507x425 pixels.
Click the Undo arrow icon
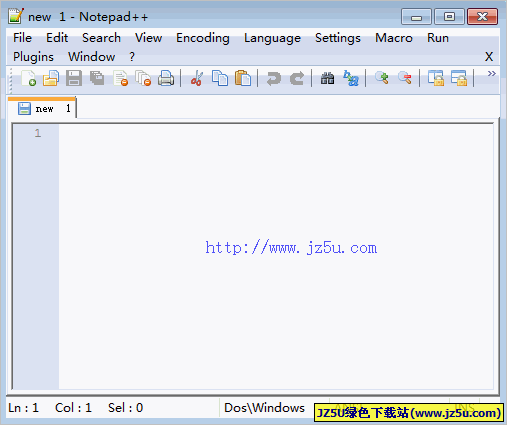274,79
